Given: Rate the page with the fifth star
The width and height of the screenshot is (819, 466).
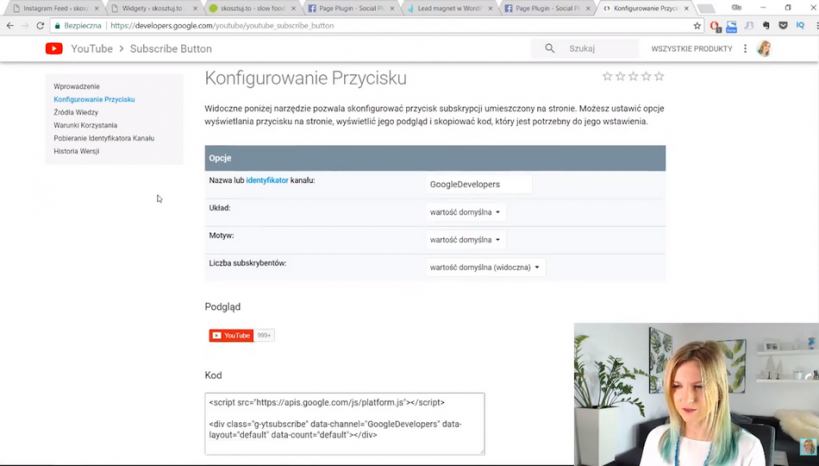Looking at the screenshot, I should click(x=659, y=77).
